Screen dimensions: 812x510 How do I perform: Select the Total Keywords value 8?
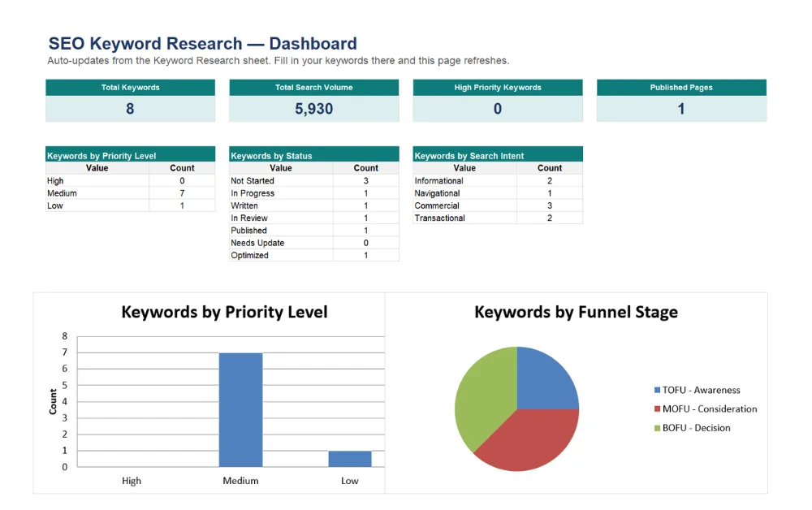[x=131, y=109]
